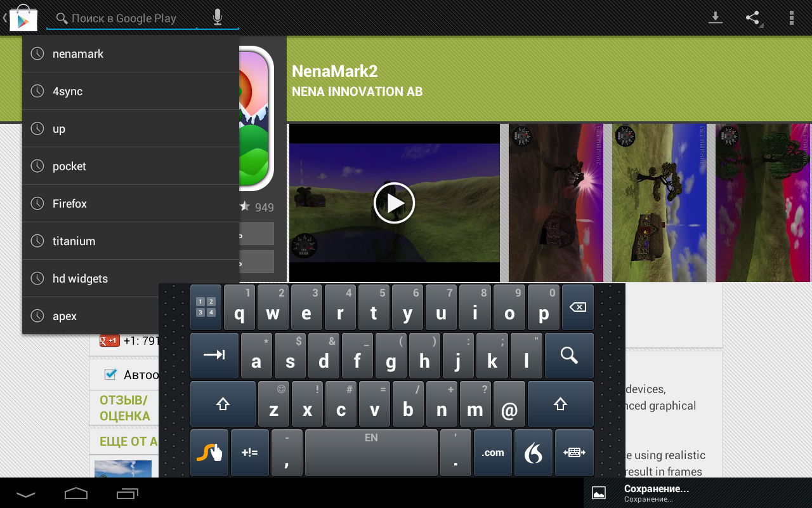The width and height of the screenshot is (812, 508).
Task: Tap the 949 ratings count
Action: (x=265, y=207)
